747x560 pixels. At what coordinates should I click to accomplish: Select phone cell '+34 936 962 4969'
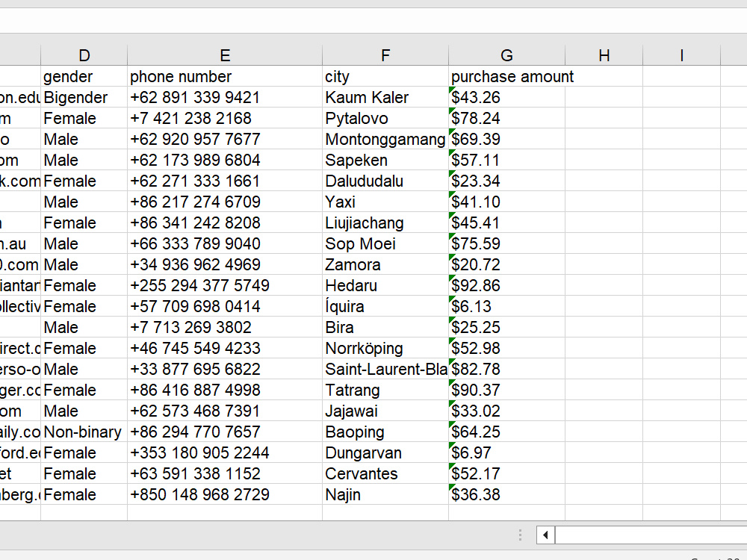click(x=225, y=264)
